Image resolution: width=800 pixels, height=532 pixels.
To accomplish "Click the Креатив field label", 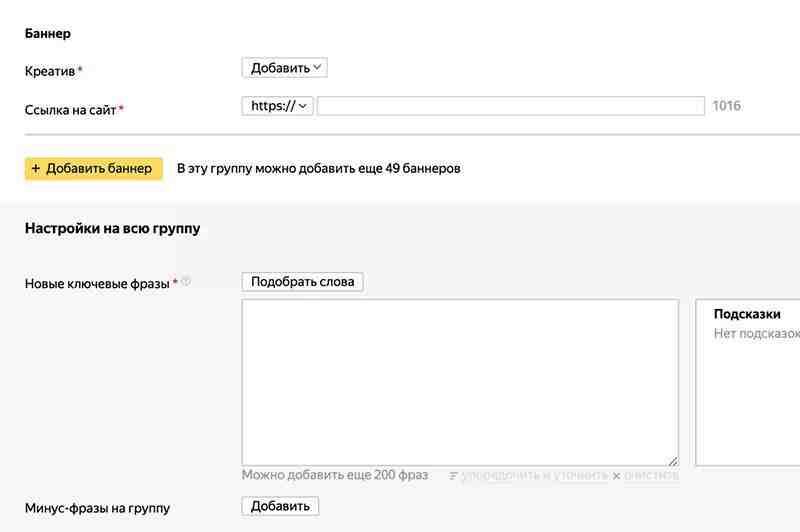I will (x=50, y=71).
